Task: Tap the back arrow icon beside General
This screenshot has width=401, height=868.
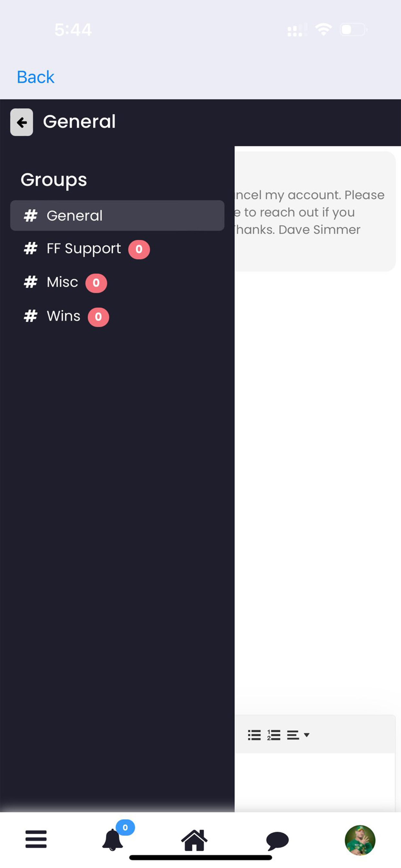Action: 22,122
